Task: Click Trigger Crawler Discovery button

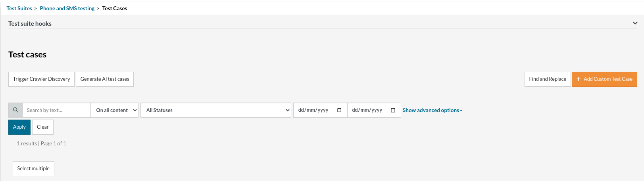Action: click(41, 79)
